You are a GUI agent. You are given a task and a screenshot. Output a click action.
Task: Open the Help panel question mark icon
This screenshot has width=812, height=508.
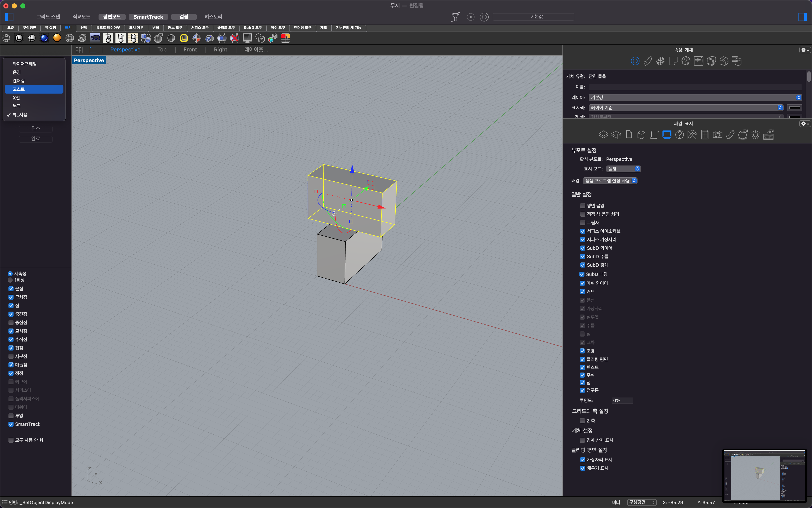[679, 135]
